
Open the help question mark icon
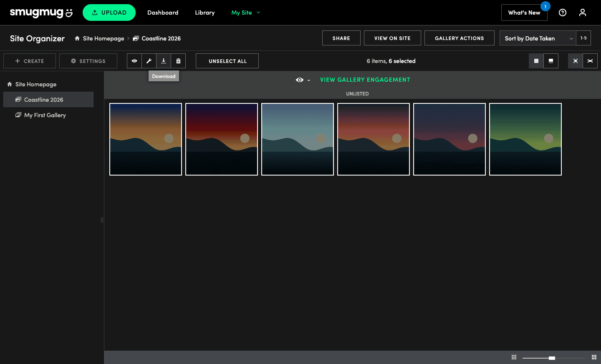click(563, 13)
